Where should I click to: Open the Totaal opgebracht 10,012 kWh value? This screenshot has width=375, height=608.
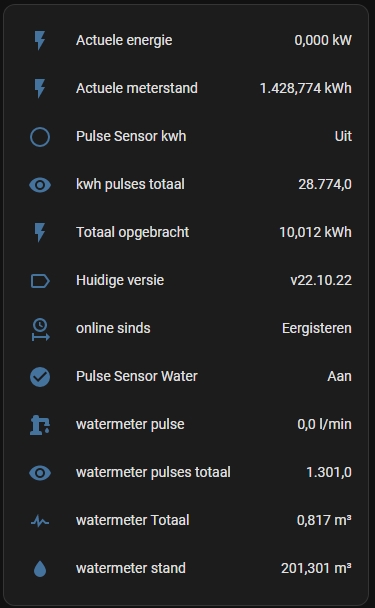click(315, 232)
